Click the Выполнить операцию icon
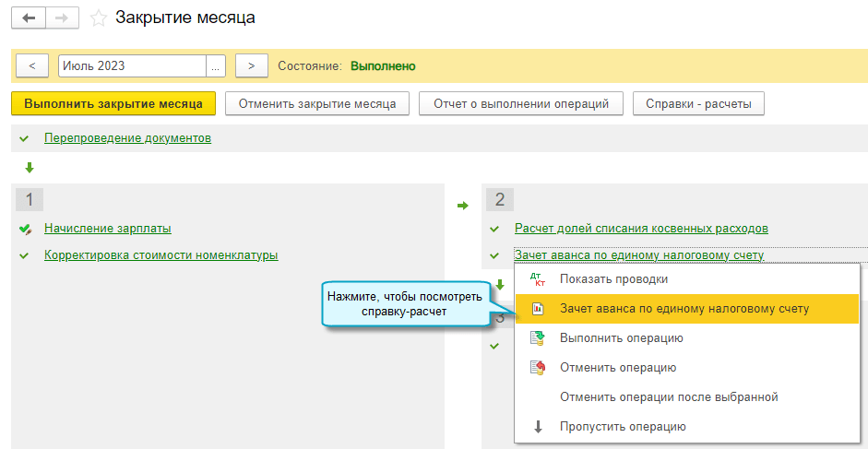Image resolution: width=868 pixels, height=449 pixels. tap(538, 338)
